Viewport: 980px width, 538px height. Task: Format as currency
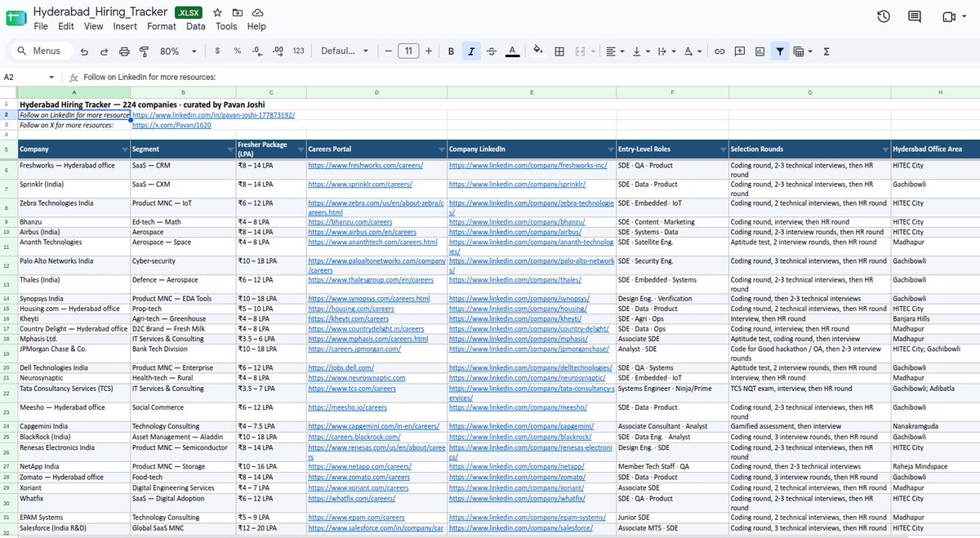(x=216, y=51)
